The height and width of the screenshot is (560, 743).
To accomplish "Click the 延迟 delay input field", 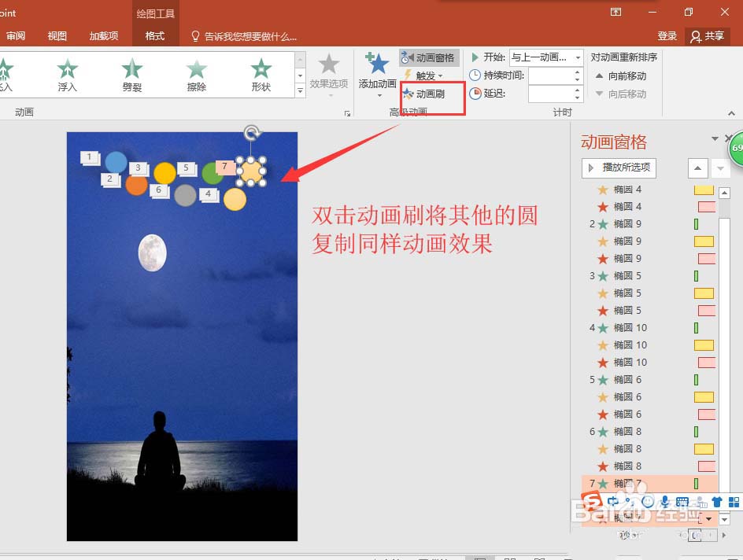I will [x=550, y=94].
